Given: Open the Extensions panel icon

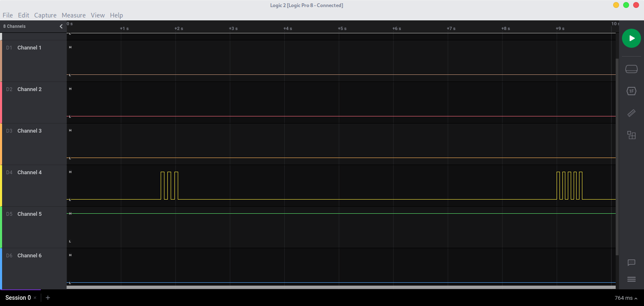Looking at the screenshot, I should pyautogui.click(x=631, y=135).
